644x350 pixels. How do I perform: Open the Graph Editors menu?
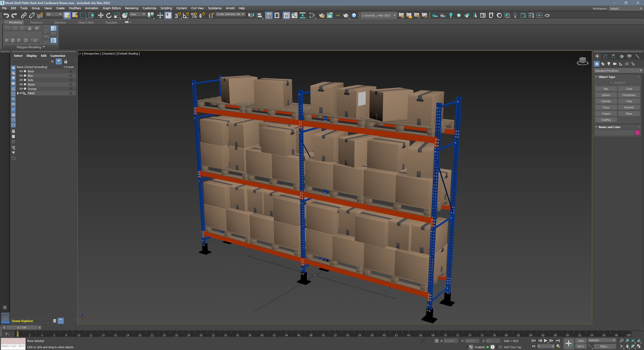tap(112, 8)
